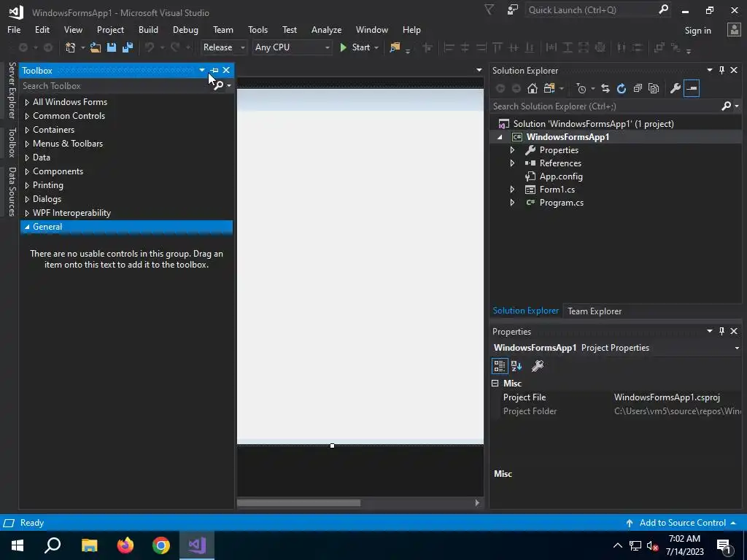Expand the All Windows Forms group
Screen dimensions: 747x560
[27, 102]
